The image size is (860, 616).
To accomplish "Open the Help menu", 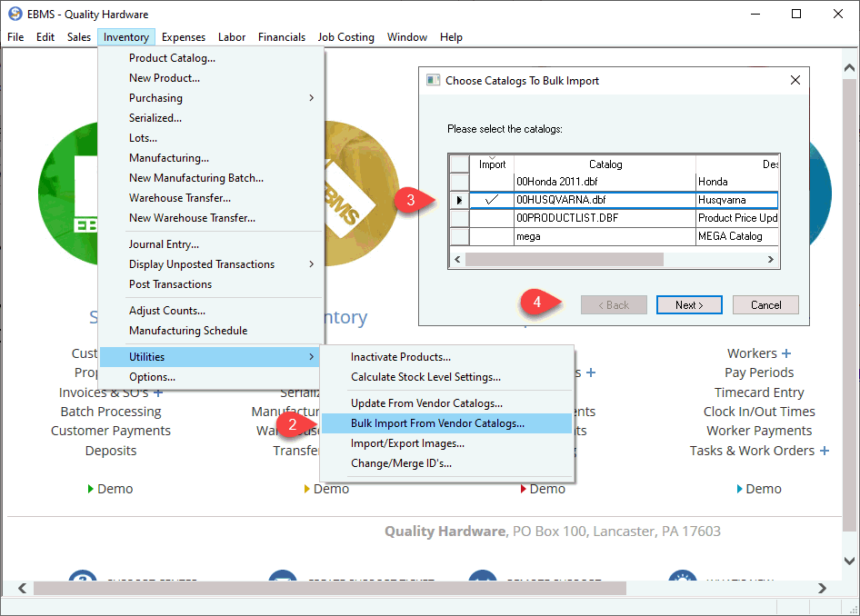I will (x=451, y=36).
